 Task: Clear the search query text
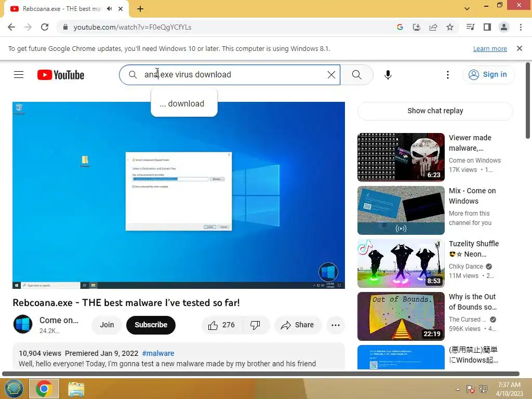(x=331, y=75)
